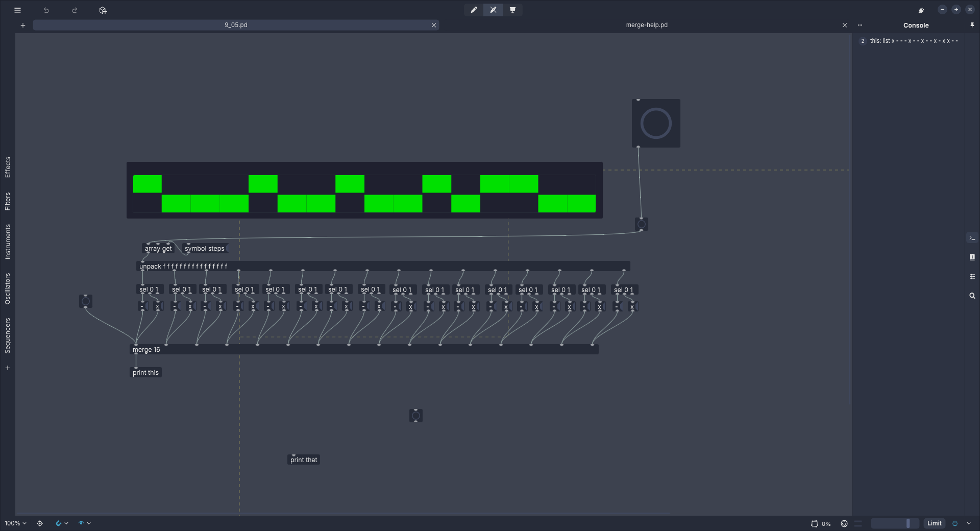Click the small bang below large bang

[642, 224]
